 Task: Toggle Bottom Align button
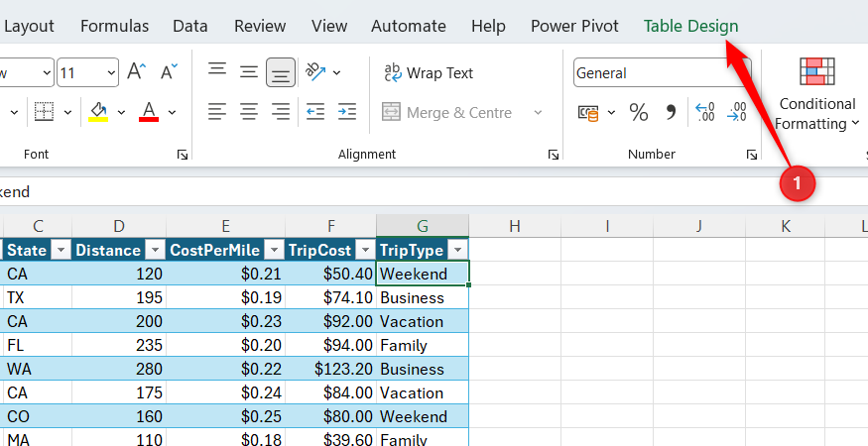(x=280, y=72)
